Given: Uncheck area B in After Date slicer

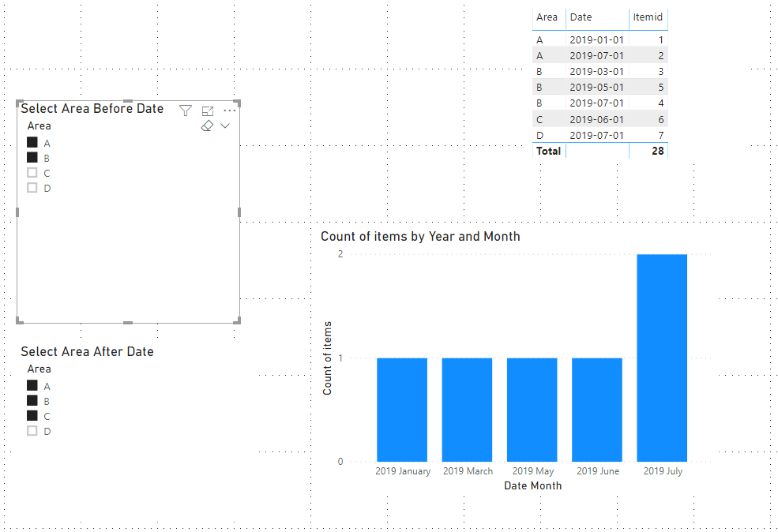Looking at the screenshot, I should (x=32, y=401).
